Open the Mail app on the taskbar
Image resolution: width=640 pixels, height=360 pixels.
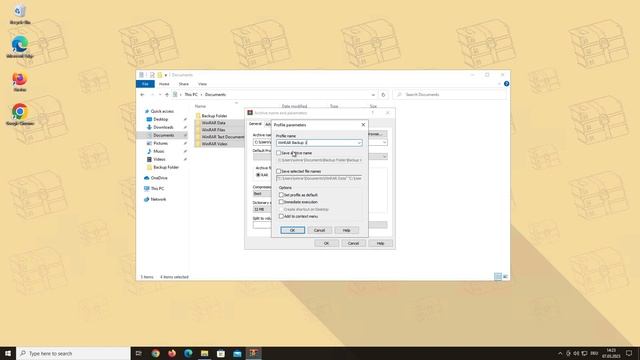[237, 353]
